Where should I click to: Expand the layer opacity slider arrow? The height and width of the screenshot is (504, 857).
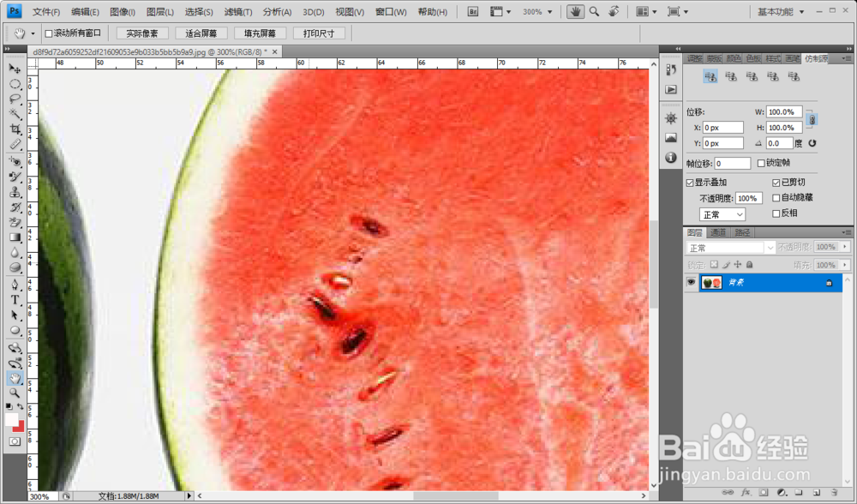[845, 247]
